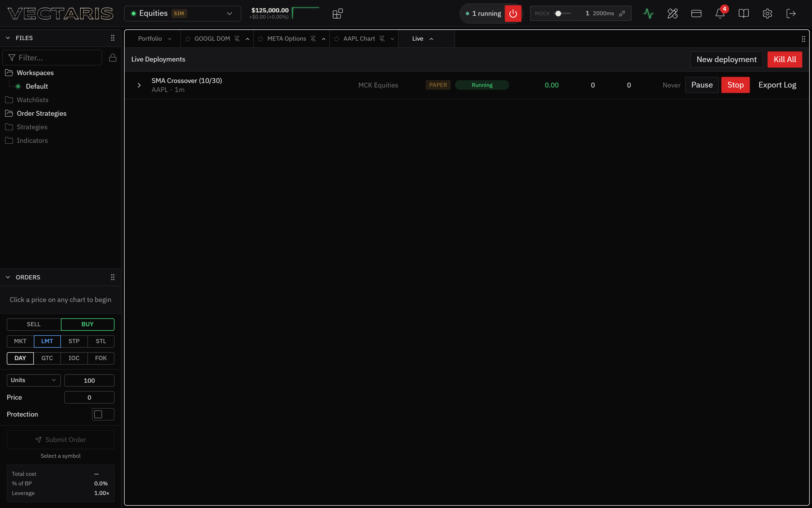This screenshot has height=508, width=812.
Task: Set time in force to GTC
Action: click(x=47, y=358)
